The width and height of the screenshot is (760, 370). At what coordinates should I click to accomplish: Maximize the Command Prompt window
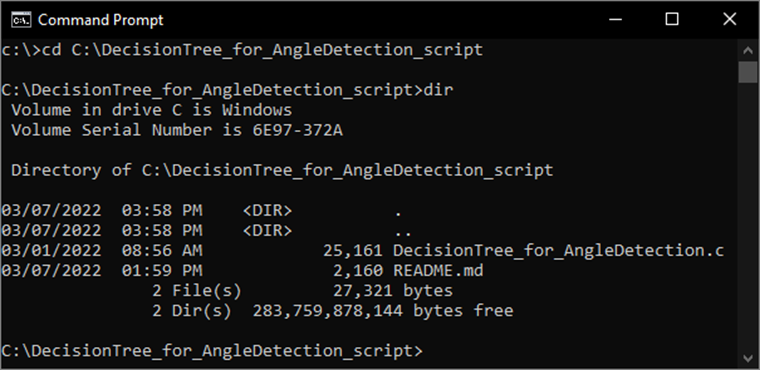[672, 20]
